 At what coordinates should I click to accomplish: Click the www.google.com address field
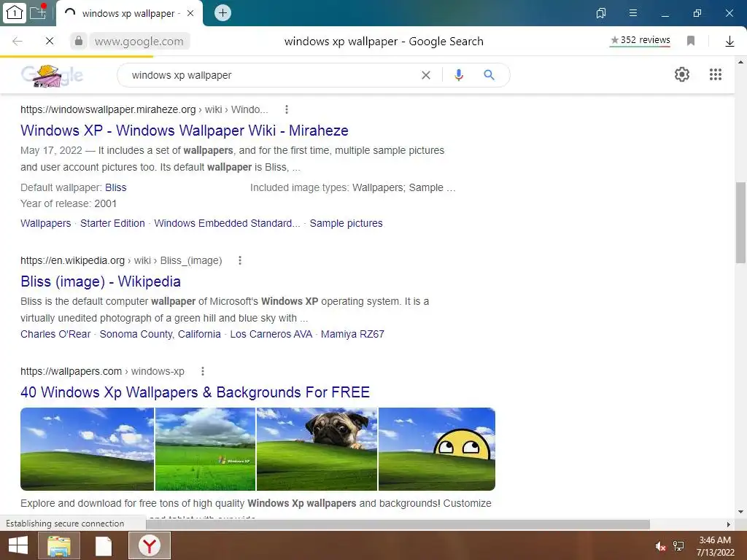(139, 42)
